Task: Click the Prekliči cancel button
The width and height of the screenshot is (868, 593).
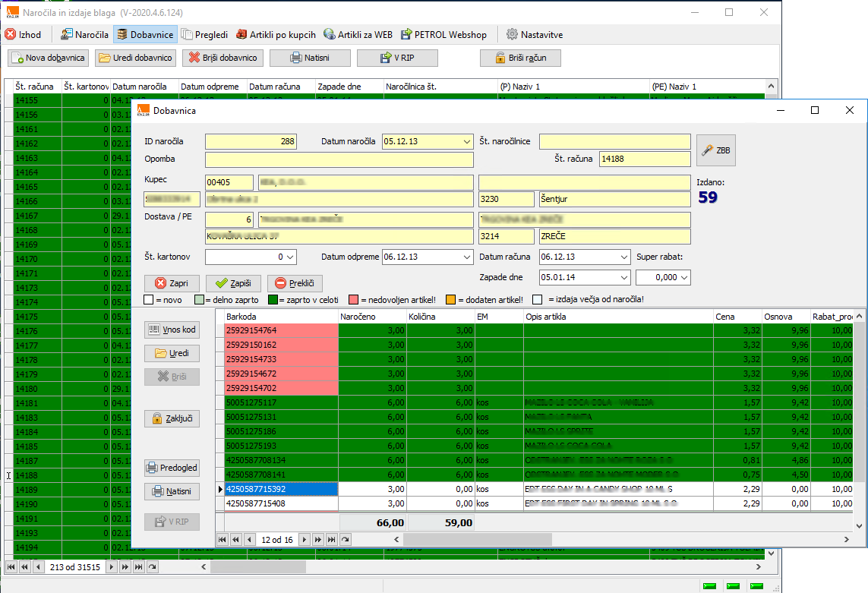Action: [x=295, y=283]
